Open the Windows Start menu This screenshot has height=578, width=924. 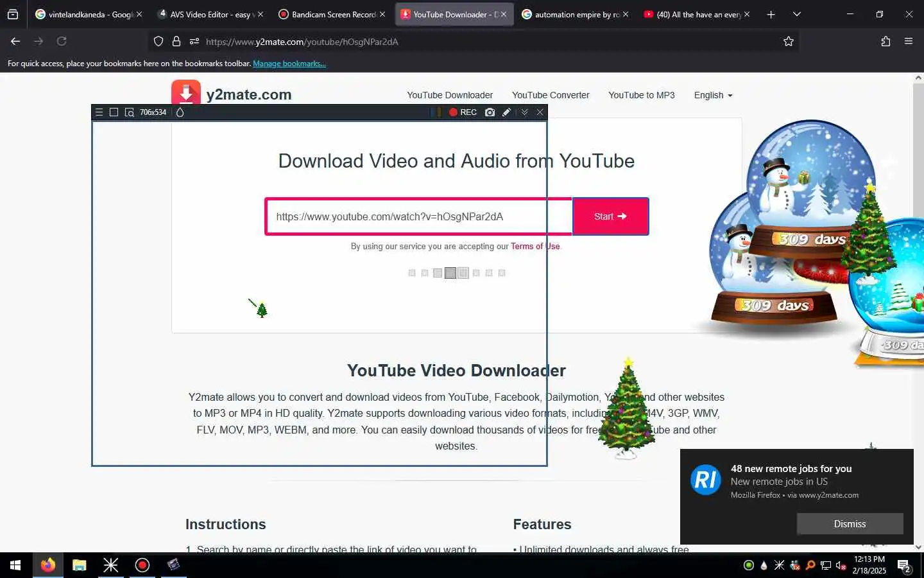click(15, 565)
